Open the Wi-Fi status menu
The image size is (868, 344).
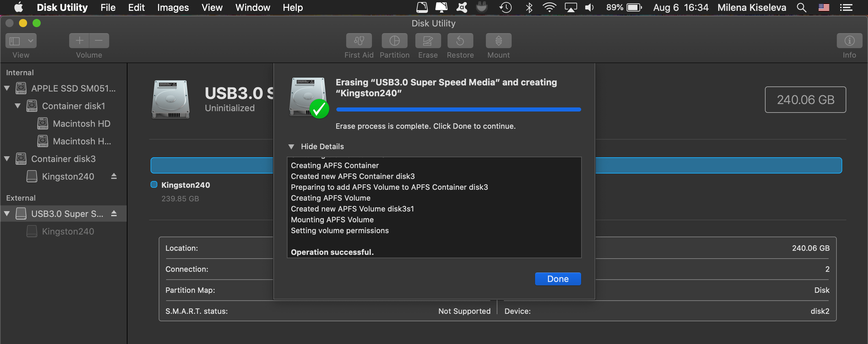[x=549, y=7]
